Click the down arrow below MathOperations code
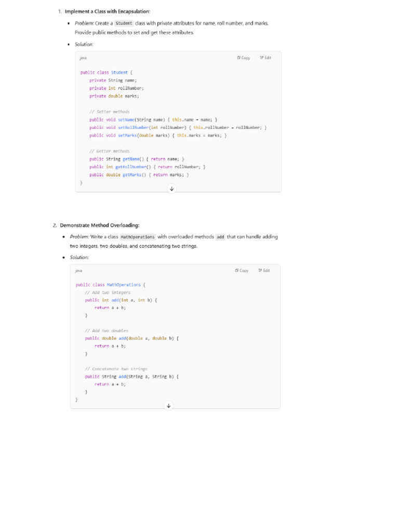 coord(168,405)
